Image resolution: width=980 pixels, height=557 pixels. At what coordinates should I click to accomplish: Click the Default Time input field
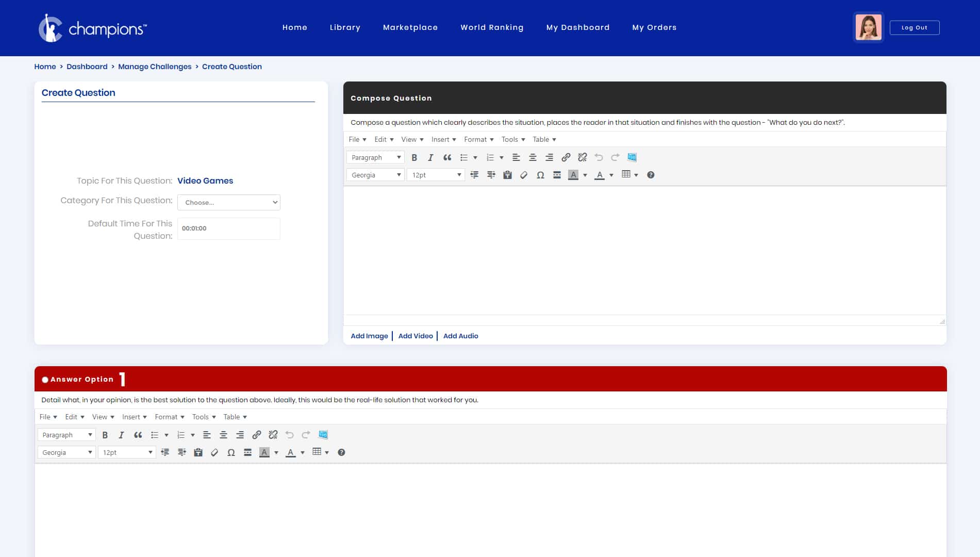pyautogui.click(x=229, y=228)
